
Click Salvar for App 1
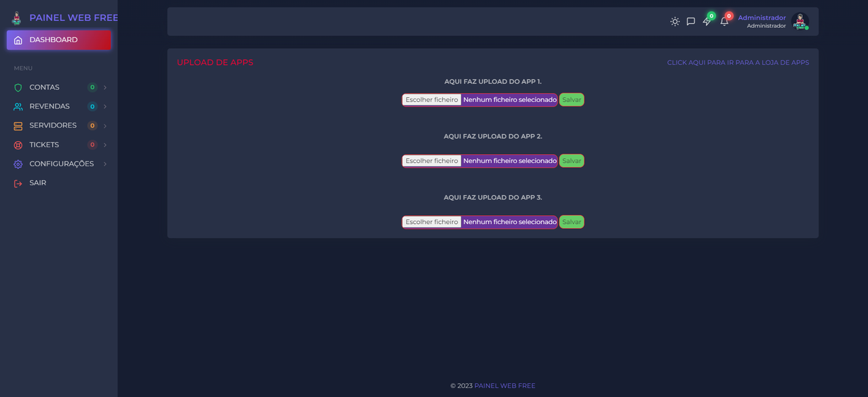tap(572, 100)
